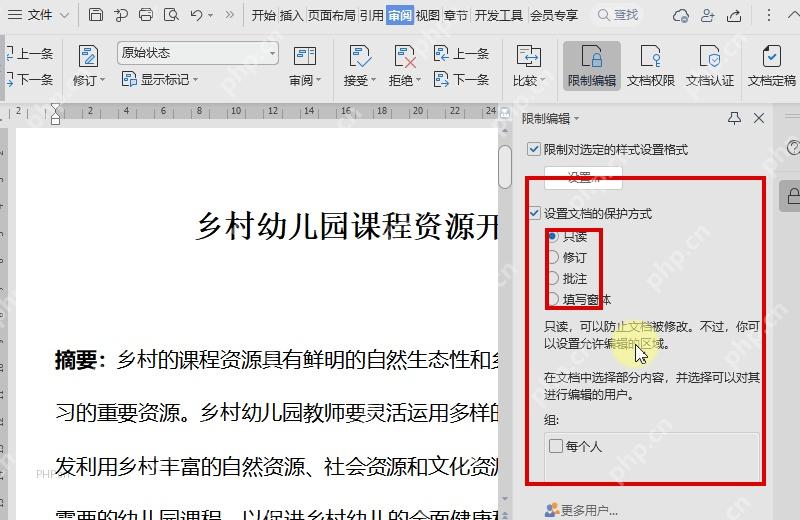
Task: Click the 拒绝 reject change icon
Action: click(405, 56)
